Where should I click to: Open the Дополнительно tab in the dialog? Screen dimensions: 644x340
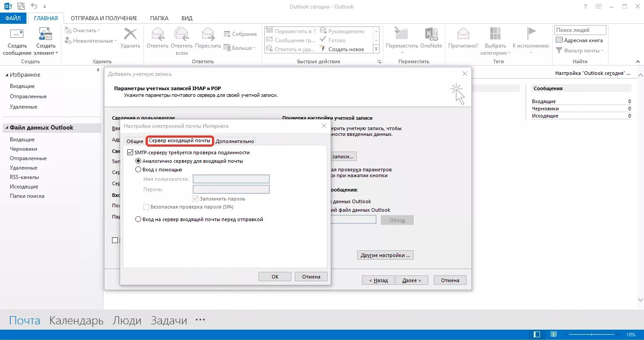click(235, 141)
